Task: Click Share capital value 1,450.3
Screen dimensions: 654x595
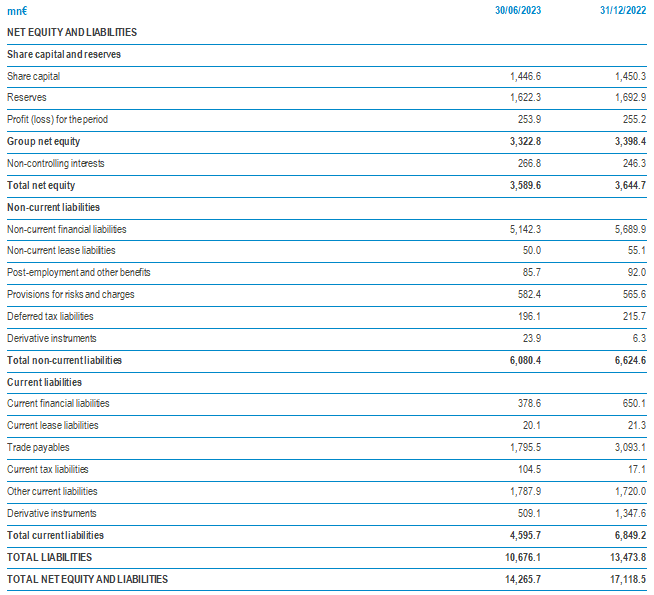Action: click(x=630, y=76)
